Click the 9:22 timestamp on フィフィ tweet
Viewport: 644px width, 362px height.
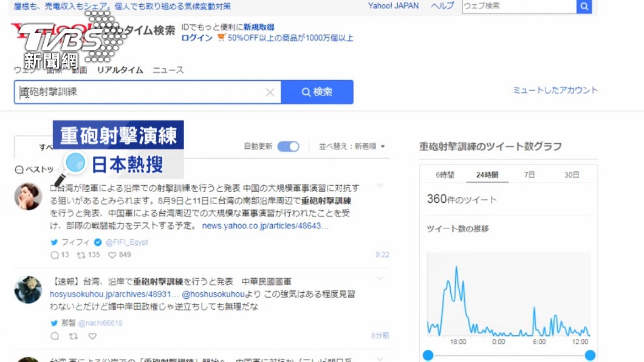pos(382,255)
